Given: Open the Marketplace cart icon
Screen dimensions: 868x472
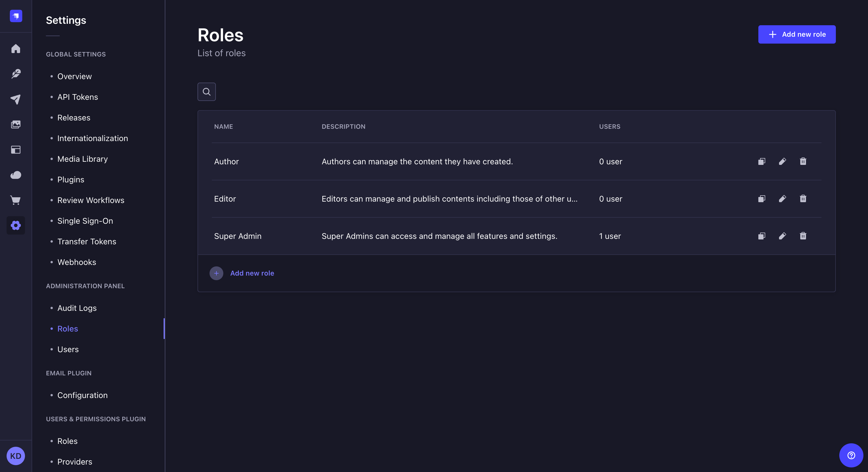Looking at the screenshot, I should point(16,200).
